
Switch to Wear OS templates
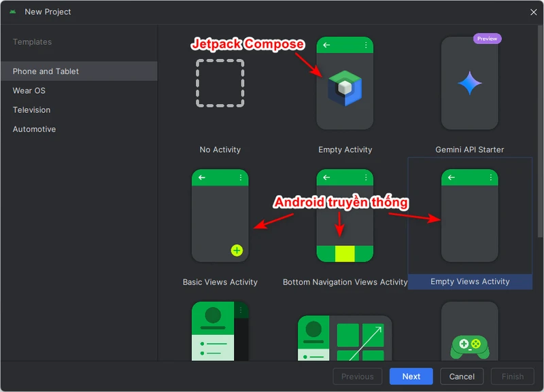[29, 90]
